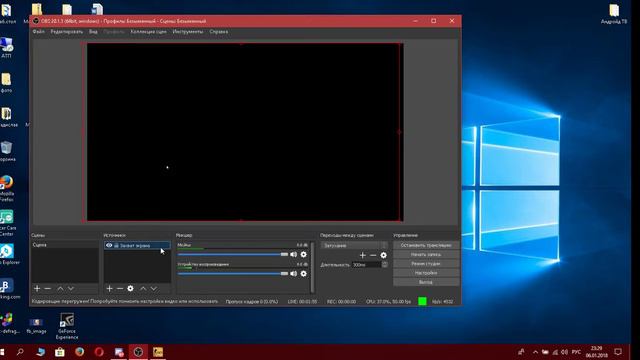This screenshot has width=640, height=360.
Task: Click the transition duration input field
Action: point(367,264)
